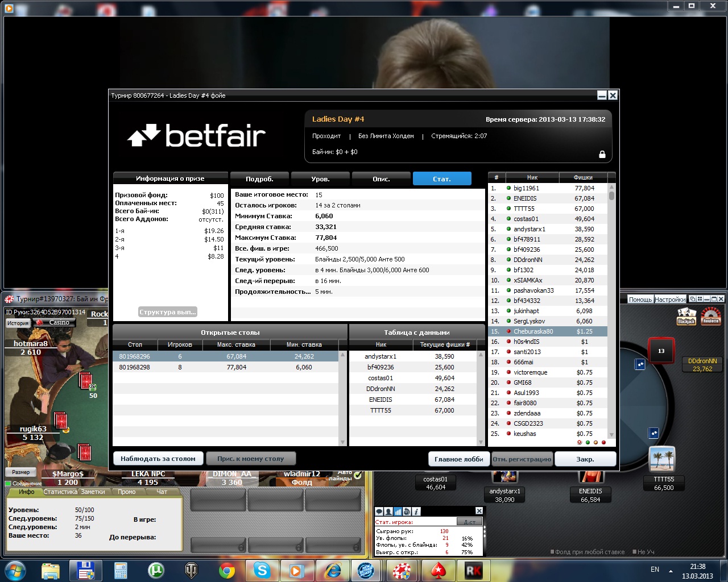
Task: Select table 801968298 row in open tables
Action: [227, 367]
